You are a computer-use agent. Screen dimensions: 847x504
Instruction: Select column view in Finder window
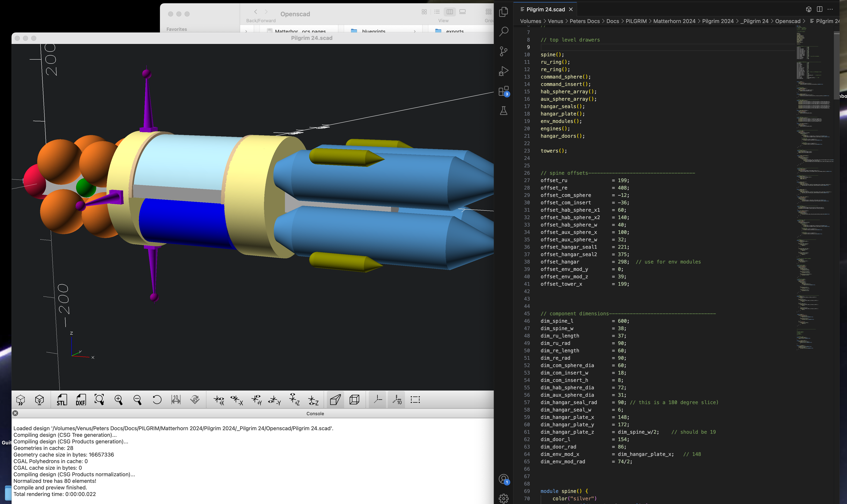(x=450, y=12)
